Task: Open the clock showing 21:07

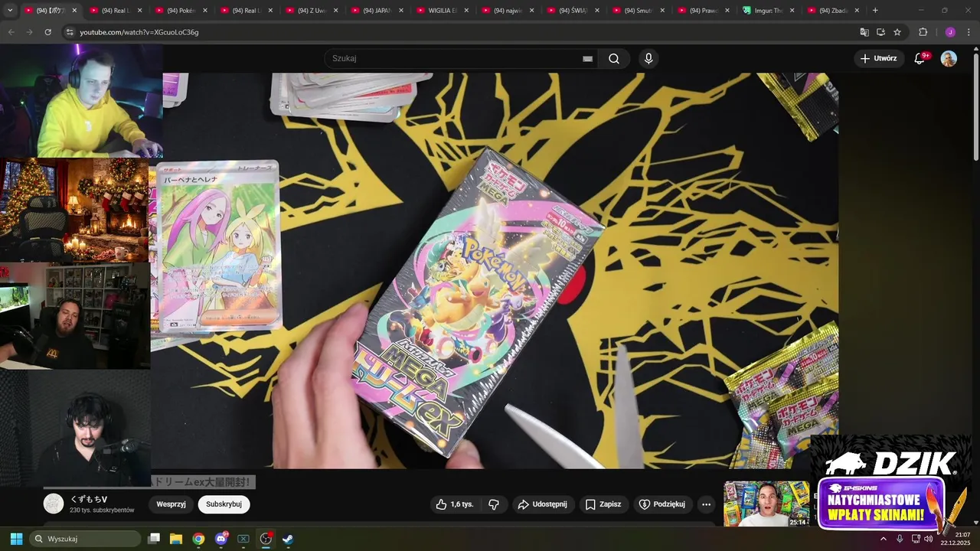Action: (x=955, y=539)
